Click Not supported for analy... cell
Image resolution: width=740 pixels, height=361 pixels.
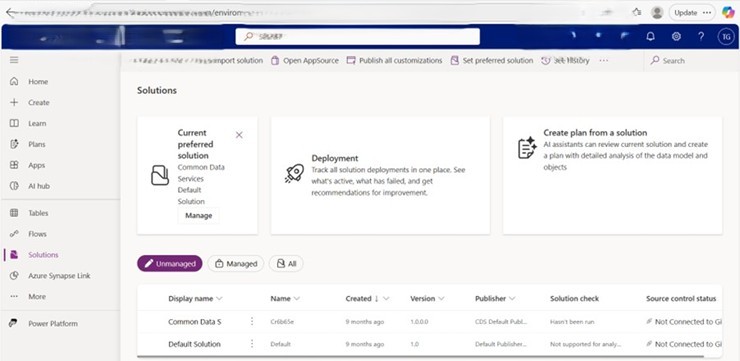click(585, 344)
